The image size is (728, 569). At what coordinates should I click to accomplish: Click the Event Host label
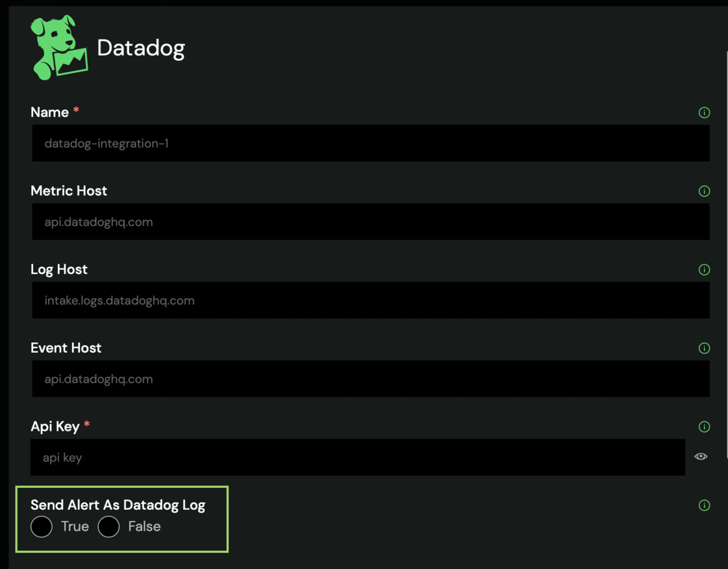[x=66, y=348]
